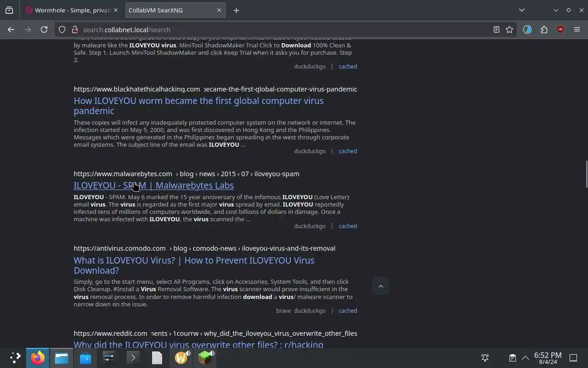Go back one page
Viewport: 588px width, 368px height.
pyautogui.click(x=11, y=29)
